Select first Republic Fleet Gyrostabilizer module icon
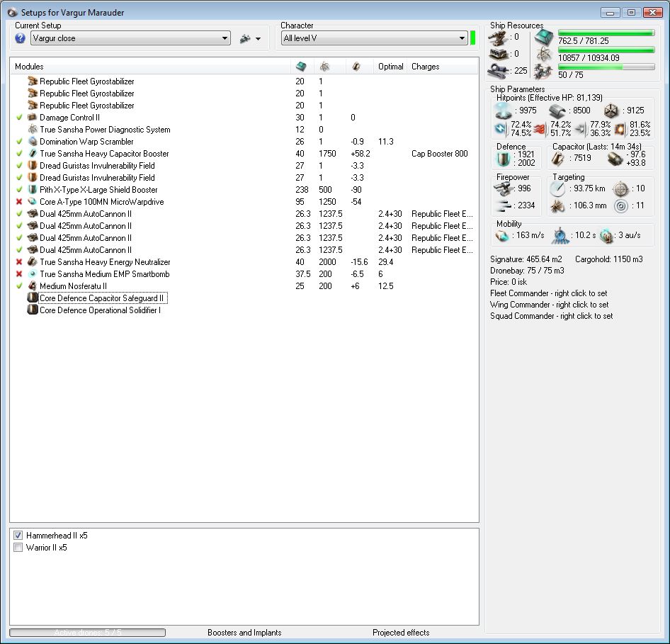Viewport: 670px width, 644px height. [33, 81]
